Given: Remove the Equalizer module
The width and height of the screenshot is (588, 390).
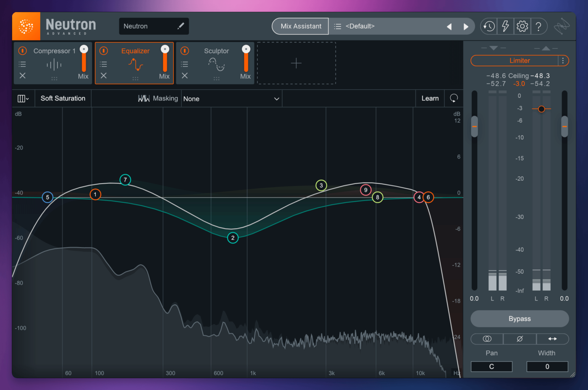Looking at the screenshot, I should click(103, 76).
